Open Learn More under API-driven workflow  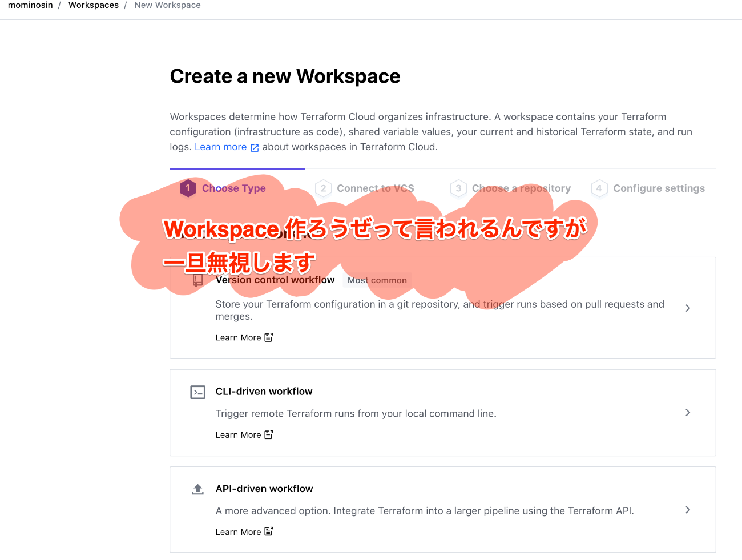[x=238, y=532]
